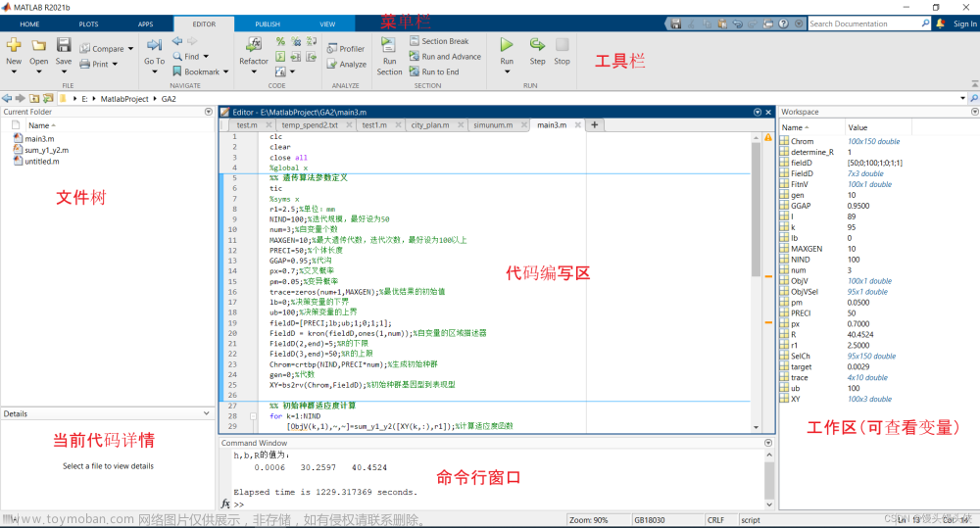This screenshot has height=528, width=980.
Task: Expand the Print dropdown
Action: click(115, 64)
